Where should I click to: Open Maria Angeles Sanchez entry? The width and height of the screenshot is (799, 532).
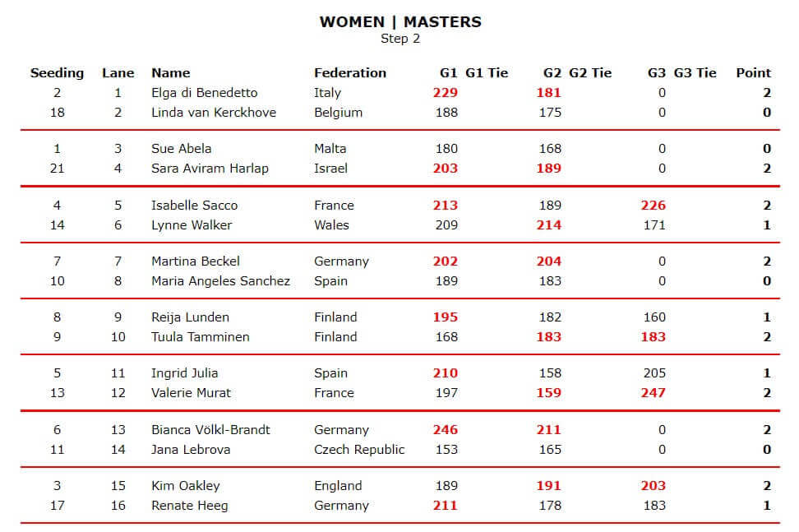click(220, 281)
